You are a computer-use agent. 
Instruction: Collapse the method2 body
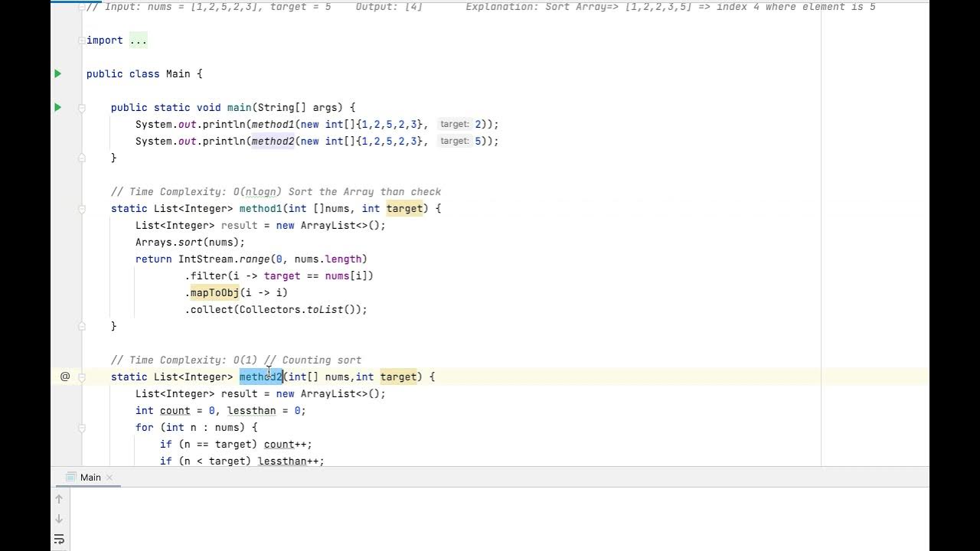pyautogui.click(x=81, y=377)
